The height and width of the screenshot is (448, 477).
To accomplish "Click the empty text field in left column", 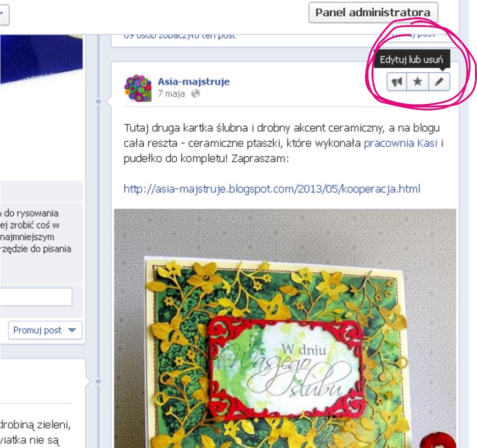I will pyautogui.click(x=36, y=297).
